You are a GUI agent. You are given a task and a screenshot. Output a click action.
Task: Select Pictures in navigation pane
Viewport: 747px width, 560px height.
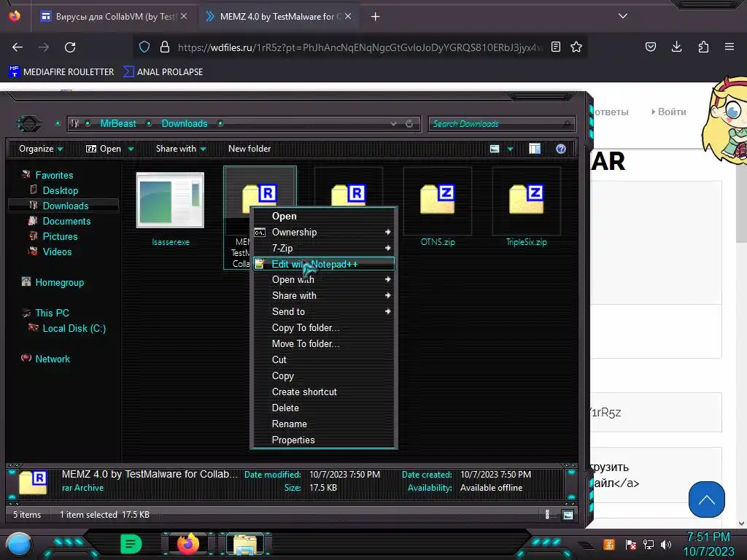60,236
